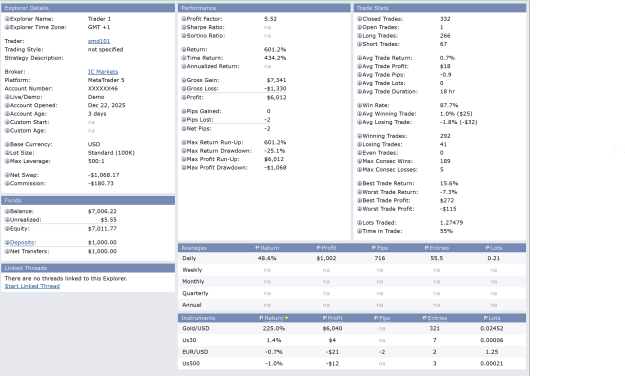Image resolution: width=625 pixels, height=376 pixels.
Task: Open the IC Markets broker link
Action: (x=103, y=72)
